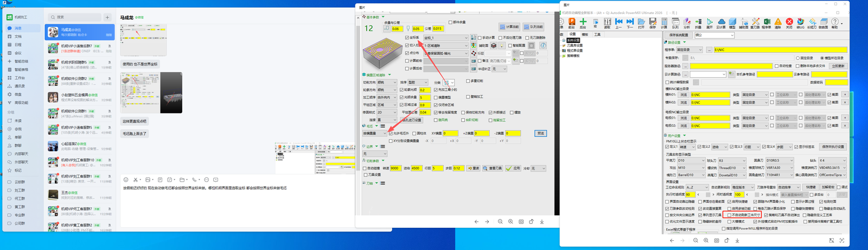Click zoom out icon in middle image viewer
This screenshot has width=868, height=250.
[500, 222]
